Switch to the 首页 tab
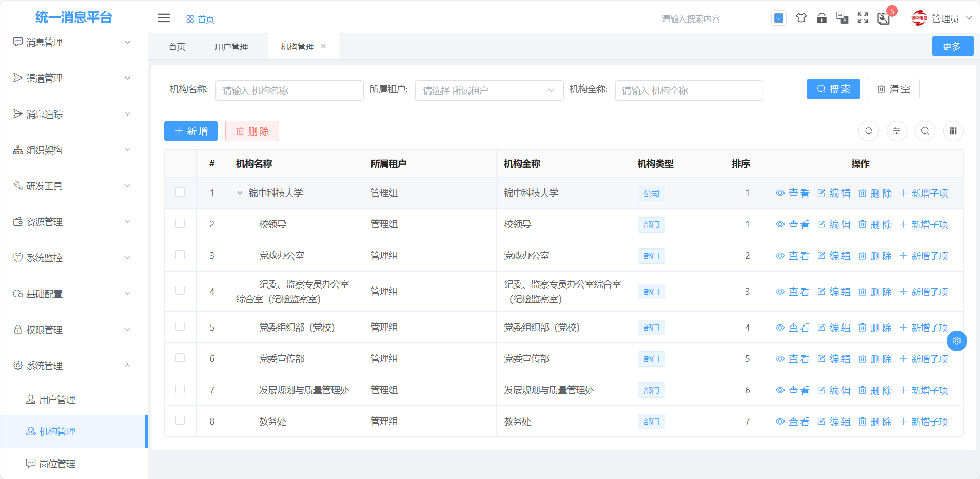980x479 pixels. [x=177, y=47]
